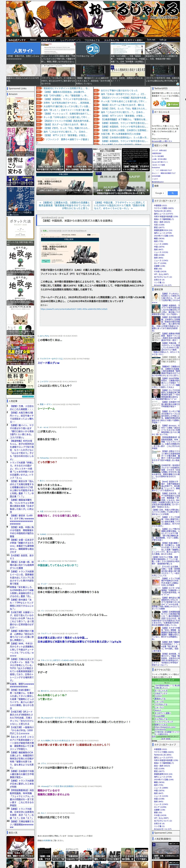Image resolution: width=186 pixels, height=868 pixels.
Task: Click the green Feedly Follow button
Action: click(173, 104)
